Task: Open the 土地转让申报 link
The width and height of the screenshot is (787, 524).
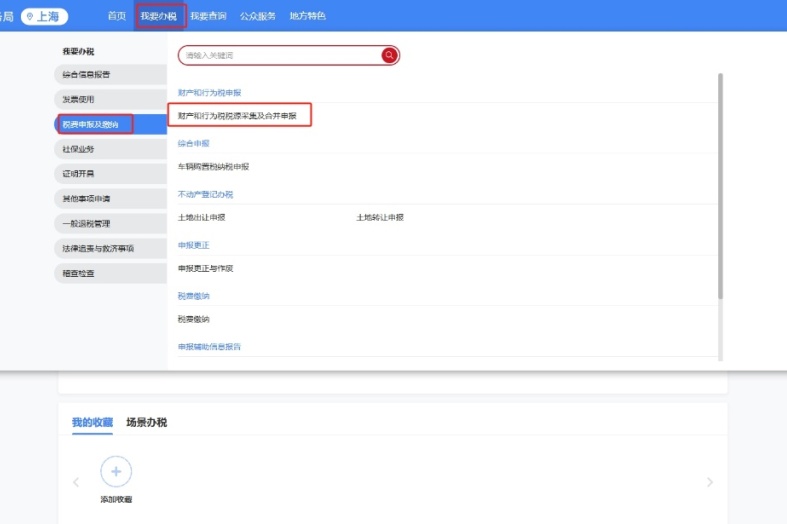Action: (380, 217)
